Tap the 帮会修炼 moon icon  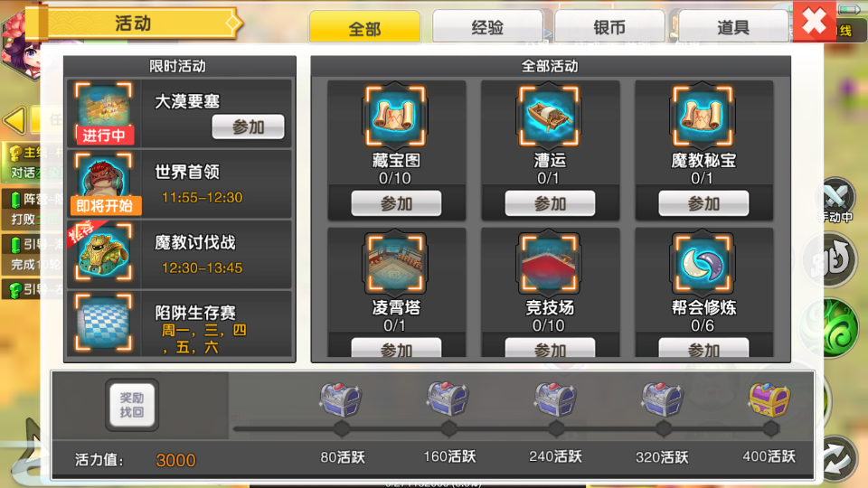click(703, 263)
